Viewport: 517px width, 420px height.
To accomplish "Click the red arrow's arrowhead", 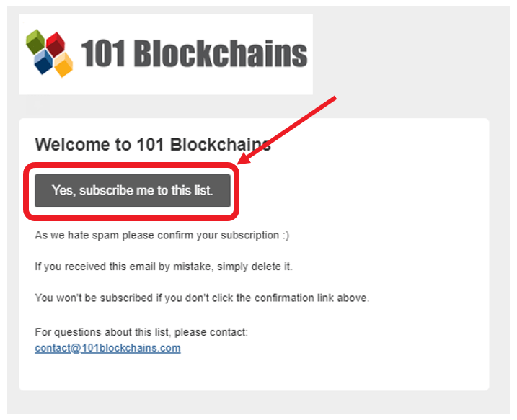I will pos(247,157).
